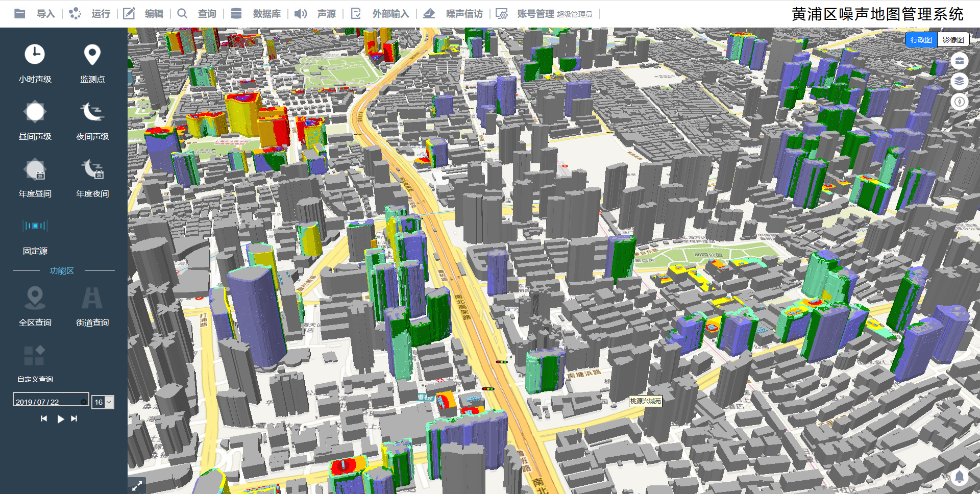Open the hour dropdown showing 16
Viewport: 980px width, 494px height.
(103, 402)
